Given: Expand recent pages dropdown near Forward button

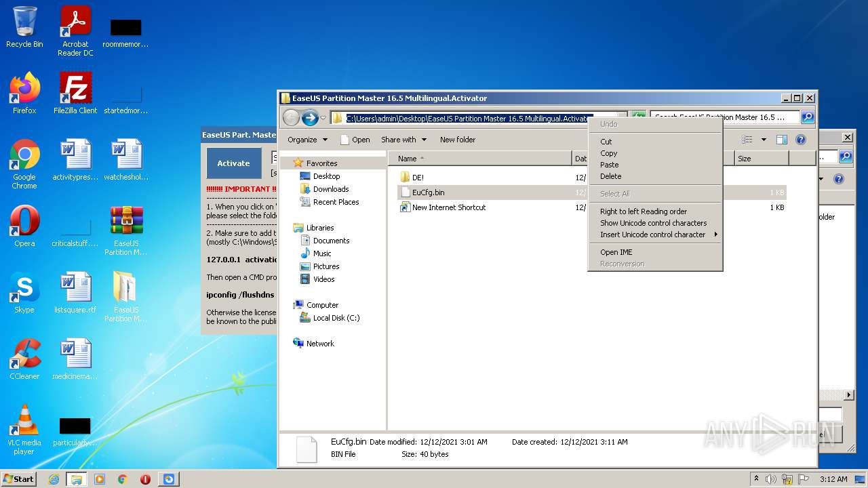Looking at the screenshot, I should (323, 118).
